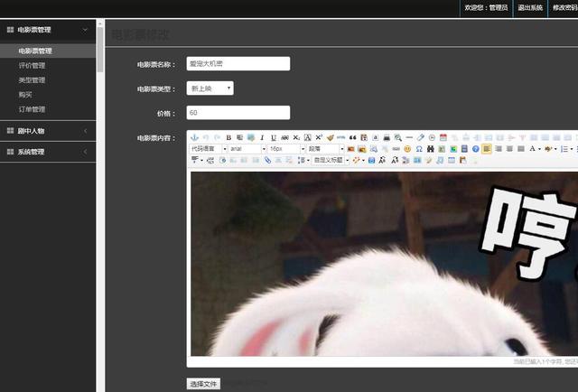
Task: Open the 代码语言 code language dropdown
Action: [209, 149]
